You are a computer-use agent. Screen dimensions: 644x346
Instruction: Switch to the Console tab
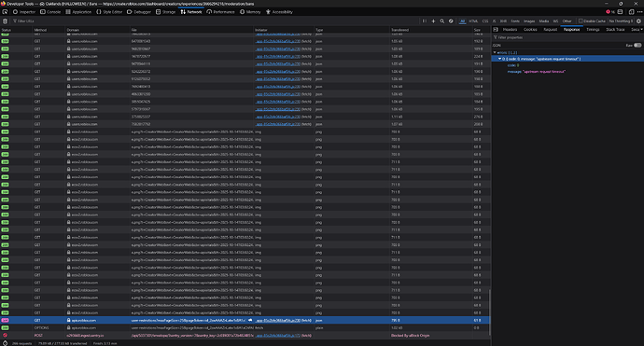[50, 12]
